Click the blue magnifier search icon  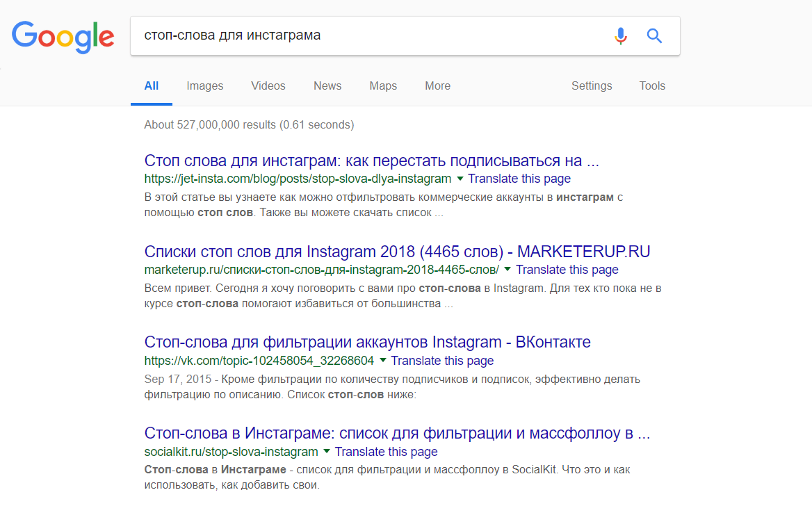(654, 35)
